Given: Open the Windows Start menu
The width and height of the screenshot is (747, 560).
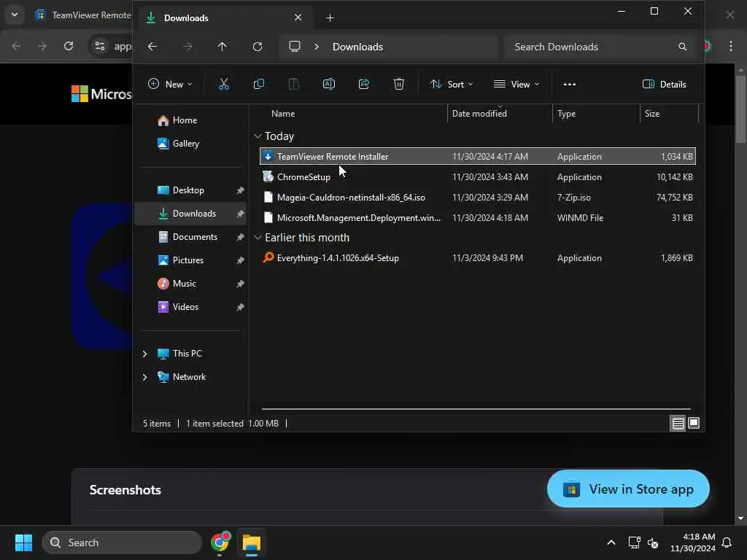Looking at the screenshot, I should tap(23, 542).
